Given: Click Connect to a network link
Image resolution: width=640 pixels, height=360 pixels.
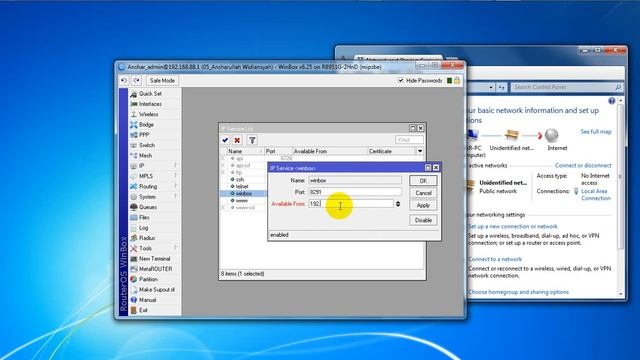Looking at the screenshot, I should coord(495,259).
